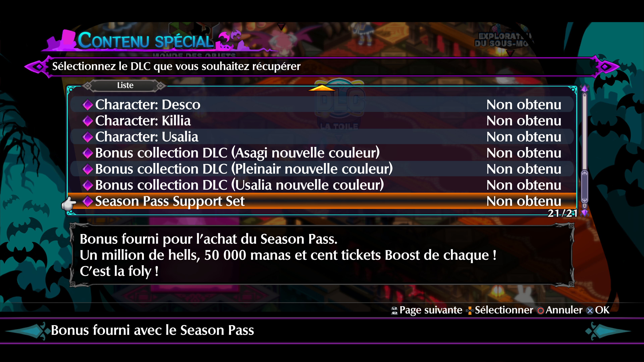Select the Character: Usalia entry
Screen dimensions: 644x362
point(322,137)
